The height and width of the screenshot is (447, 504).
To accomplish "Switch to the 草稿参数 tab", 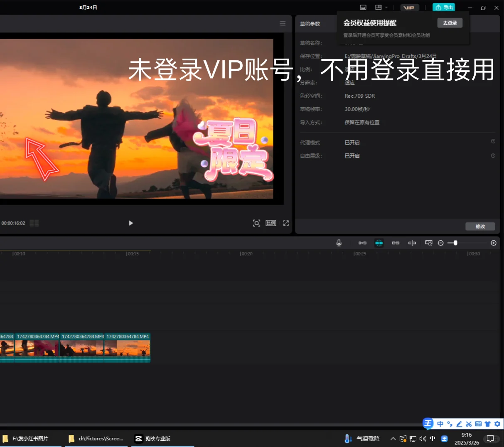I will coord(310,24).
